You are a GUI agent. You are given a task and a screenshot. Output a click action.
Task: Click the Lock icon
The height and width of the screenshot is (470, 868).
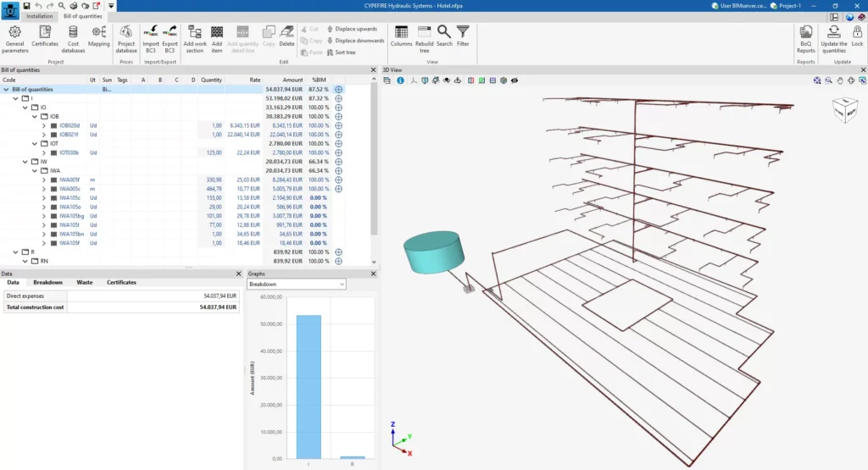tap(857, 36)
